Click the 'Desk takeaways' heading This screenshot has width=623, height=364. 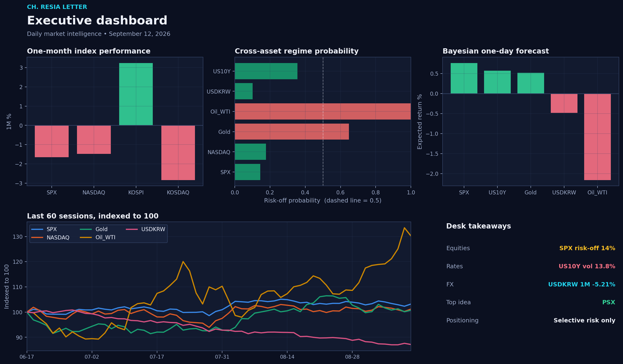(479, 226)
